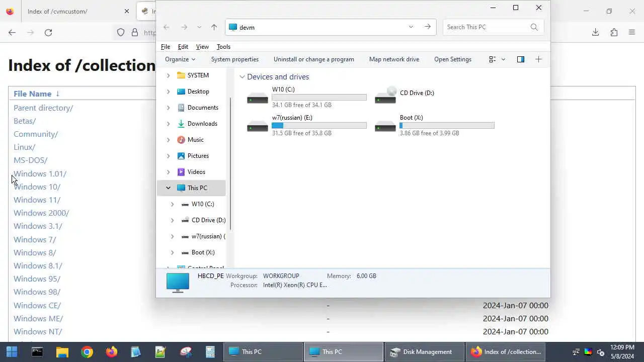
Task: Go up one folder level
Action: pos(214,27)
